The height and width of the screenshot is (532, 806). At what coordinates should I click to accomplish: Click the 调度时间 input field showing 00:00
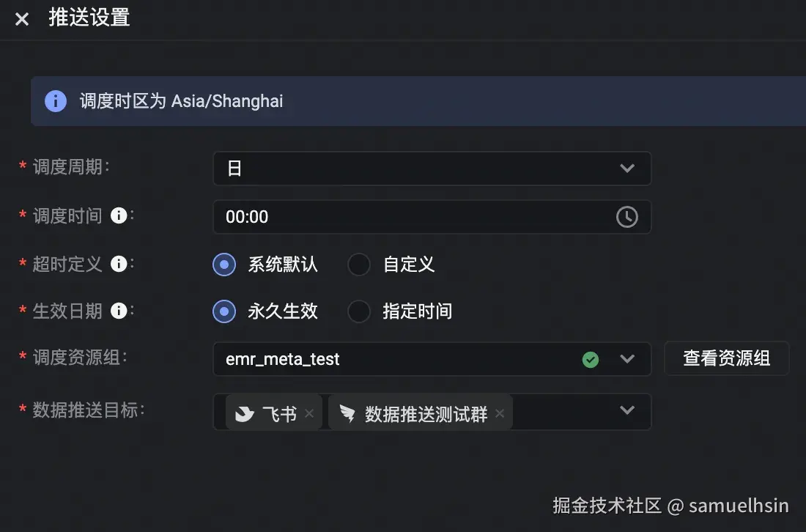pos(410,217)
